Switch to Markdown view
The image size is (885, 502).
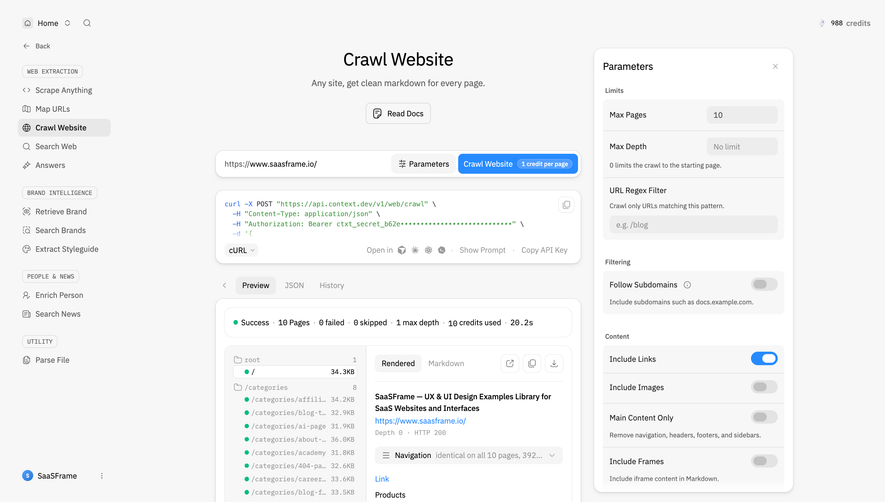(x=446, y=364)
